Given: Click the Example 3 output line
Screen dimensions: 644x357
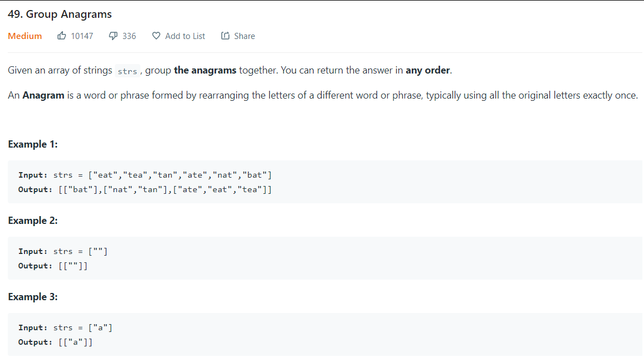Looking at the screenshot, I should 56,342.
